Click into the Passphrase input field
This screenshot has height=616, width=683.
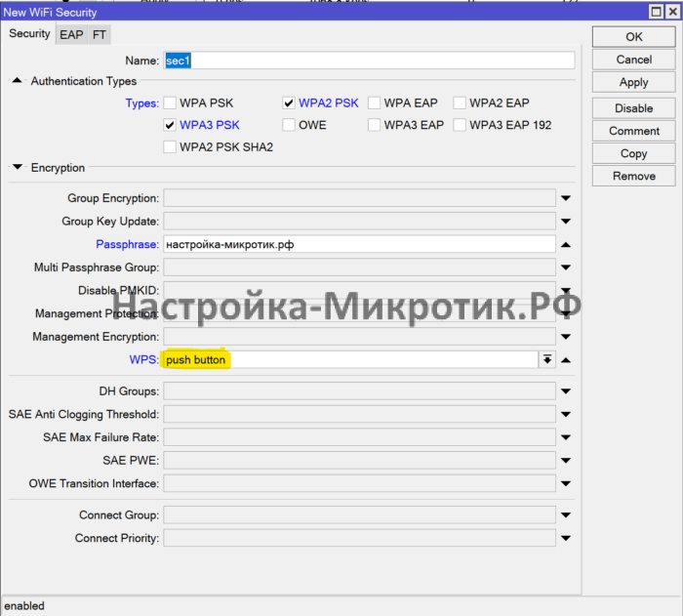point(359,244)
